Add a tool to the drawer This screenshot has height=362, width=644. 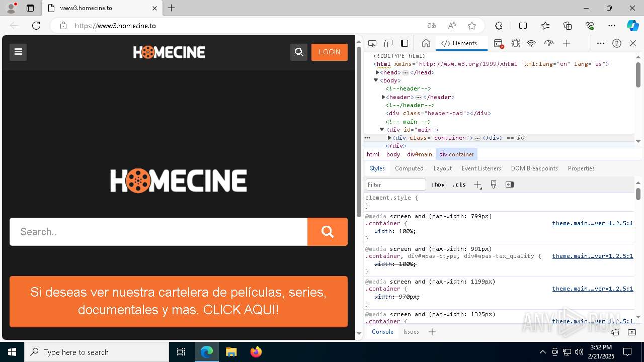(432, 332)
